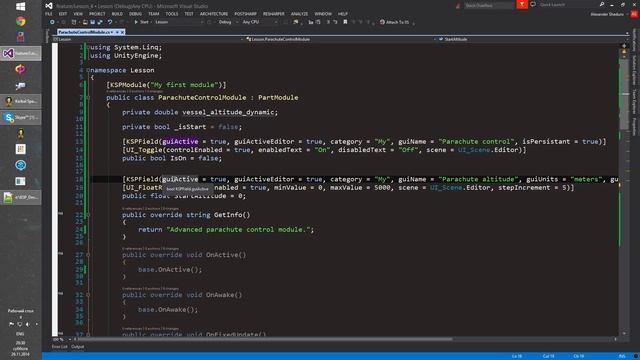The width and height of the screenshot is (640, 360).
Task: Open the Error List panel tab
Action: click(60, 347)
